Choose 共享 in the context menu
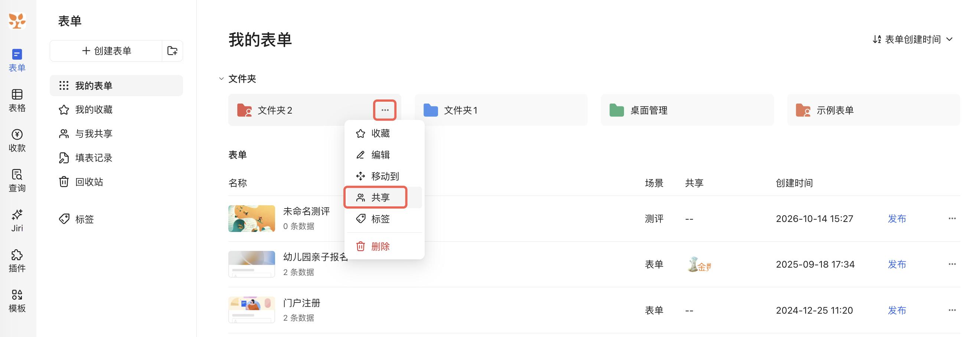The width and height of the screenshot is (980, 337). (384, 197)
